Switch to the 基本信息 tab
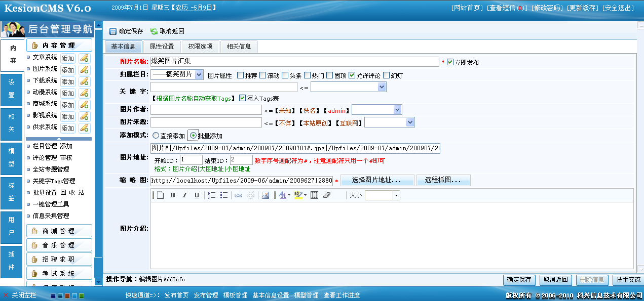The image size is (644, 301). click(x=123, y=47)
